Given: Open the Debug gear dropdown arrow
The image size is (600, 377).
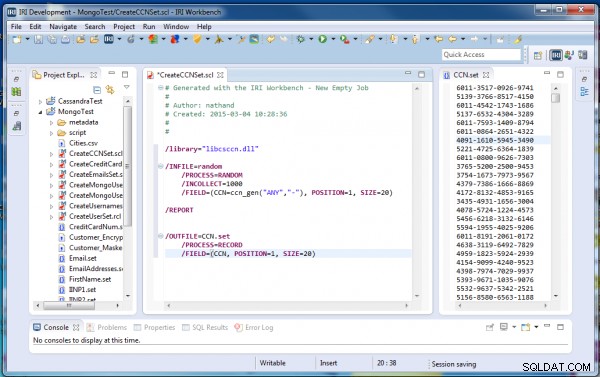Looking at the screenshot, I should click(x=311, y=39).
